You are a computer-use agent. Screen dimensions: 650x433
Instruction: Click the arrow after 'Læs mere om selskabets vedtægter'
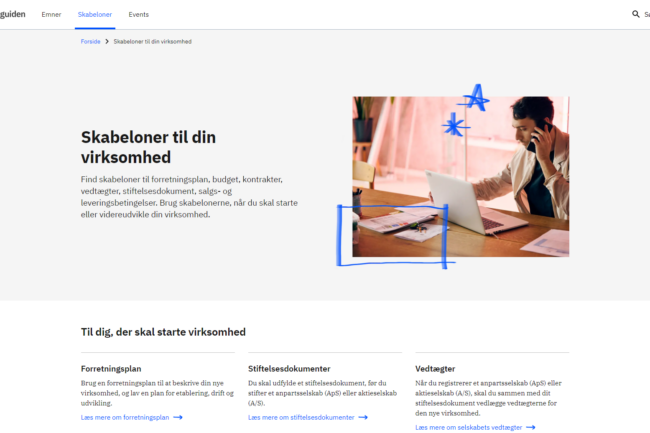point(530,427)
